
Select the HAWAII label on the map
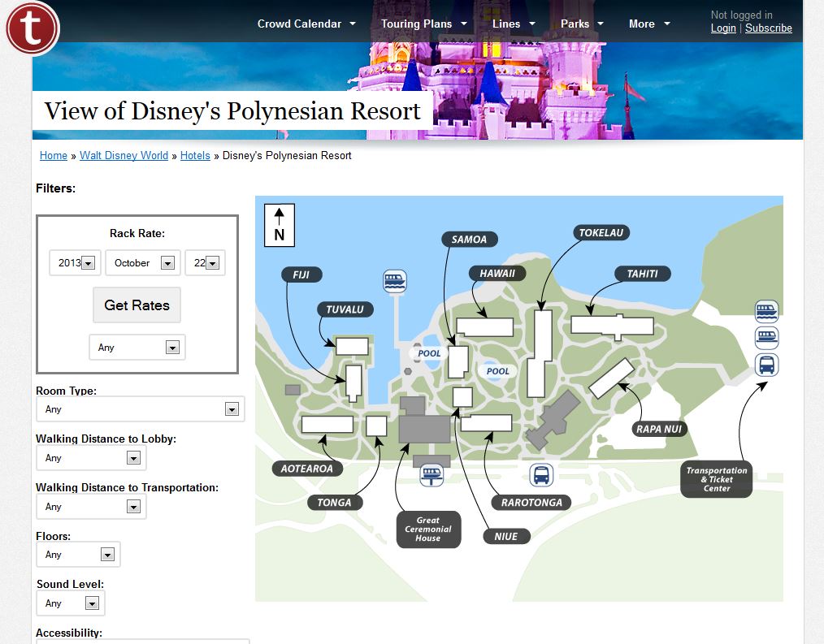[x=497, y=273]
